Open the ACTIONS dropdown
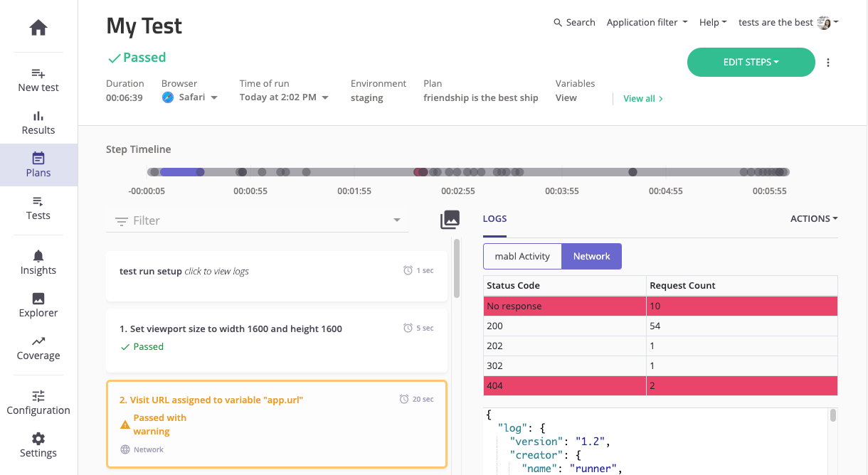Viewport: 868px width, 475px height. tap(814, 218)
